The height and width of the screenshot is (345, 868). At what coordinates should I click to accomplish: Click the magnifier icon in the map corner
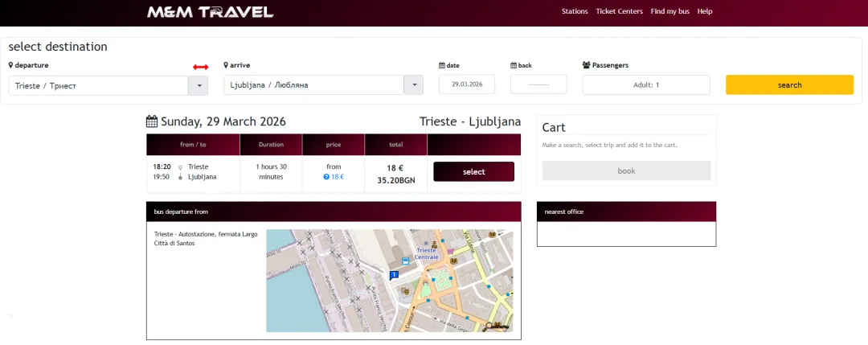click(x=489, y=327)
